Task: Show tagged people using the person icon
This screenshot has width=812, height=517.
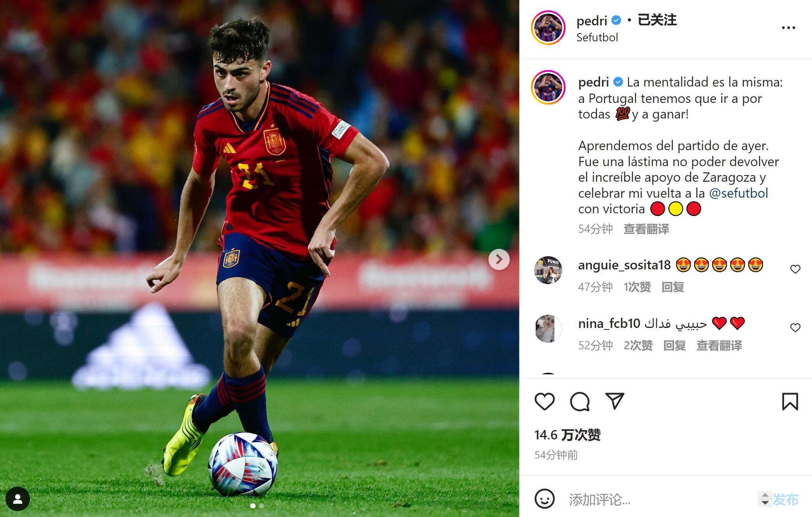Action: [x=18, y=499]
